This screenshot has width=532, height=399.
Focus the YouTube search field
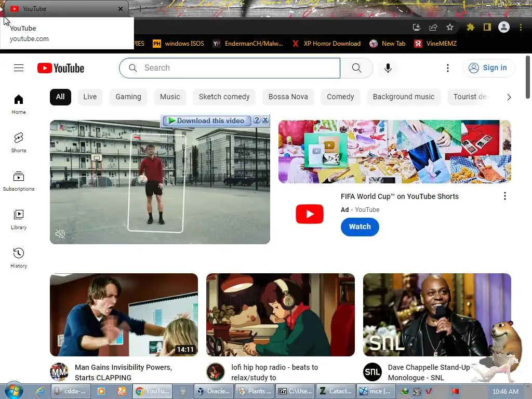click(230, 68)
